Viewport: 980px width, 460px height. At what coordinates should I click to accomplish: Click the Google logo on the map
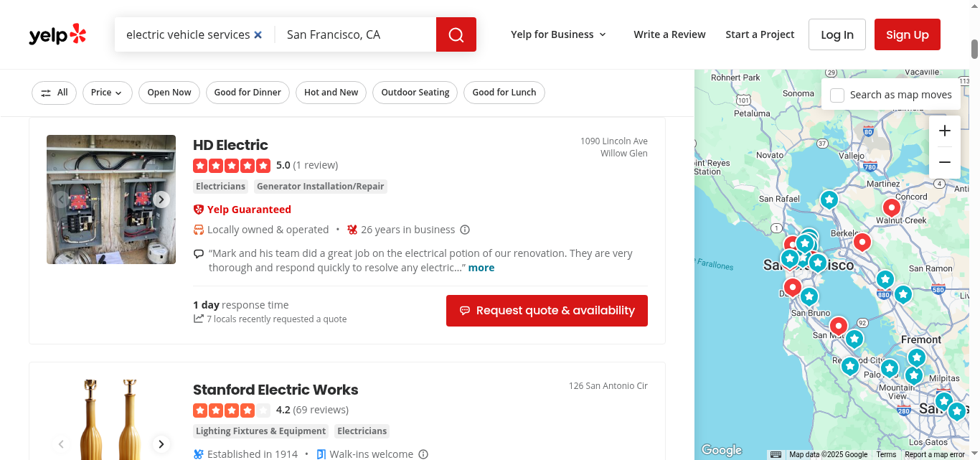(x=722, y=450)
